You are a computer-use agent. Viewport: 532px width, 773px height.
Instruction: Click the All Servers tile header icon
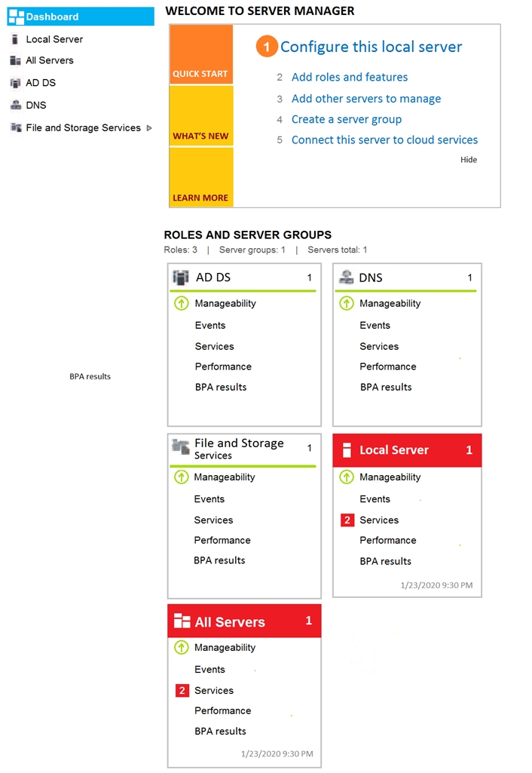[x=182, y=621]
